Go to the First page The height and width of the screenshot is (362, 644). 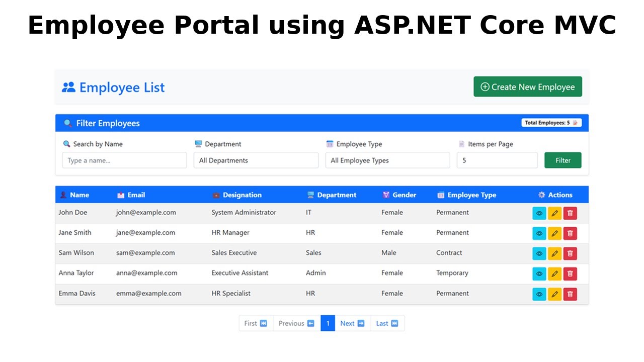[256, 323]
